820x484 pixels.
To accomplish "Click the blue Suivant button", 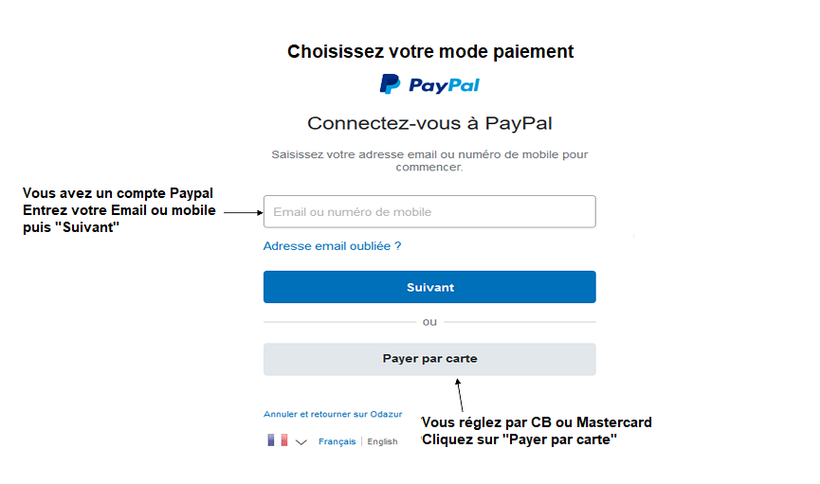I will pyautogui.click(x=429, y=287).
